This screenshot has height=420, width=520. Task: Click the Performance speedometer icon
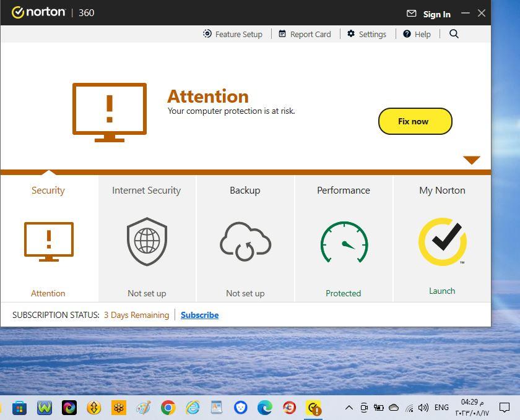(x=344, y=242)
